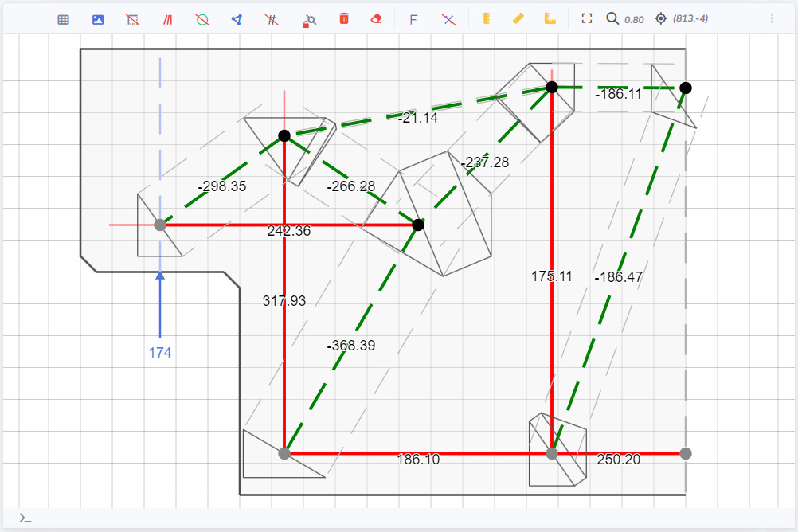Toggle the crossed-out grid hash icon
The image size is (798, 532).
(x=272, y=19)
